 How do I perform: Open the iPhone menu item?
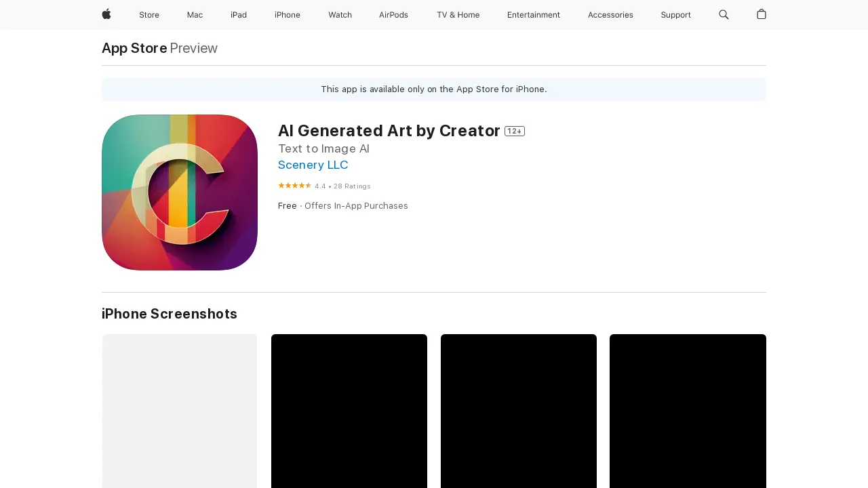coord(287,15)
